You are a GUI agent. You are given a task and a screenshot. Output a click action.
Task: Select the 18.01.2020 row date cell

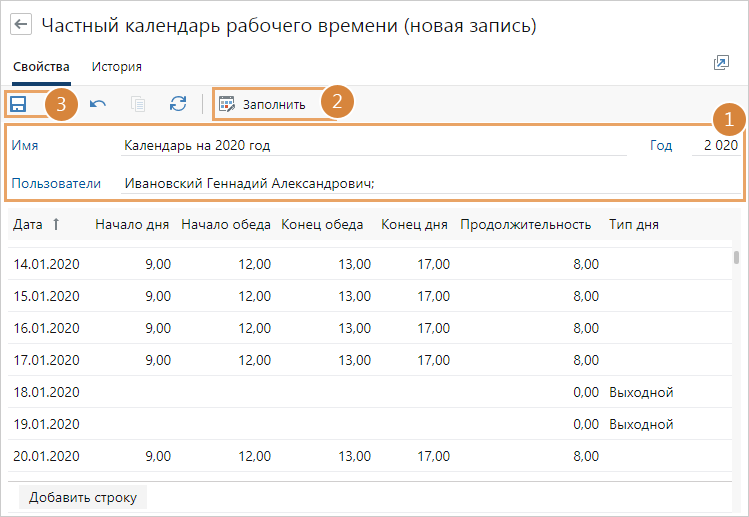click(46, 393)
